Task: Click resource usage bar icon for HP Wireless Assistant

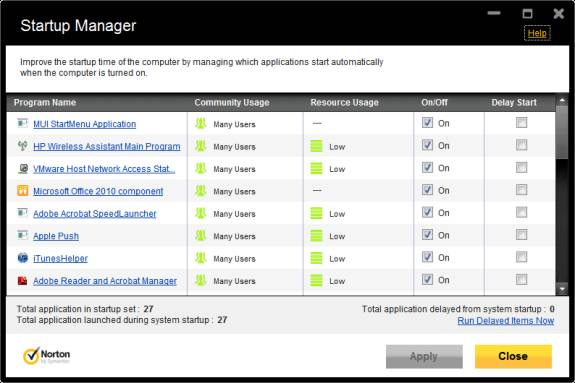Action: click(x=316, y=146)
